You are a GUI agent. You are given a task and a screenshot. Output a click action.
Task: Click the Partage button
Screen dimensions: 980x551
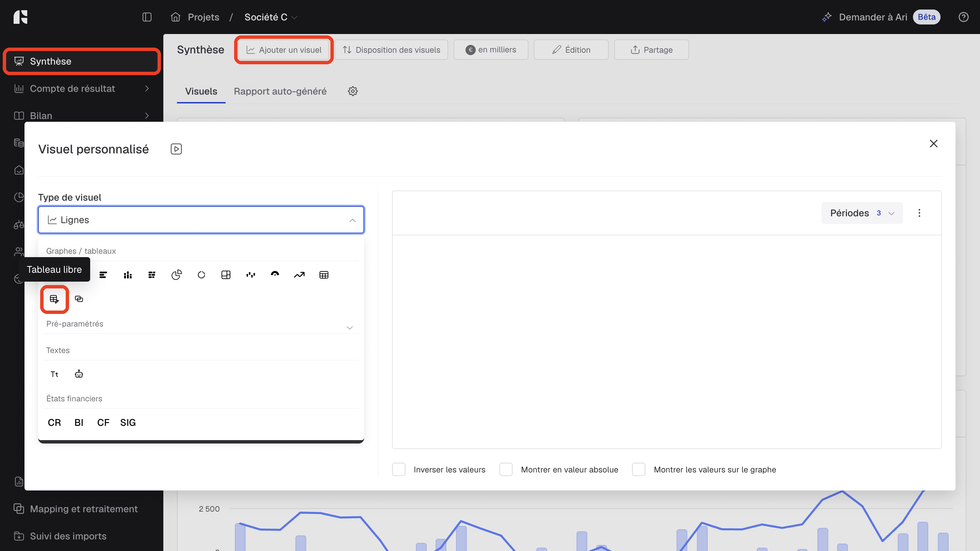click(651, 50)
